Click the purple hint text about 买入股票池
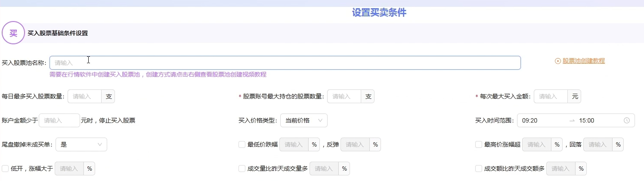Viewport: 644px width, 181px height. tap(158, 74)
